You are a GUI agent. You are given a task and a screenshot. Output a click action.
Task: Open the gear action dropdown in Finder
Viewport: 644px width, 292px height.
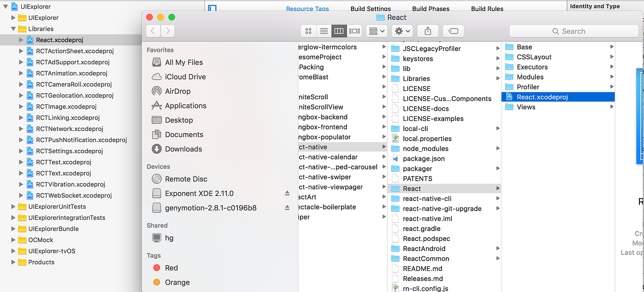click(402, 31)
